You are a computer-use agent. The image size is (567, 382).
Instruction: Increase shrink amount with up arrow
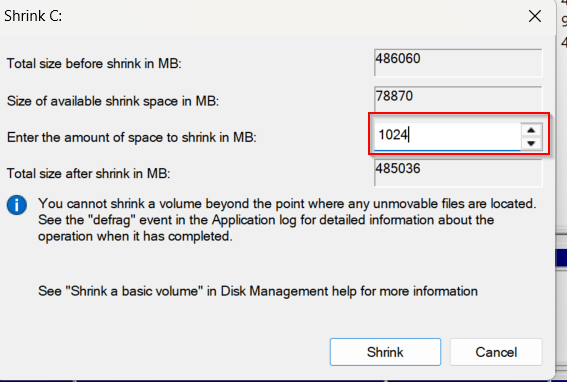point(531,130)
